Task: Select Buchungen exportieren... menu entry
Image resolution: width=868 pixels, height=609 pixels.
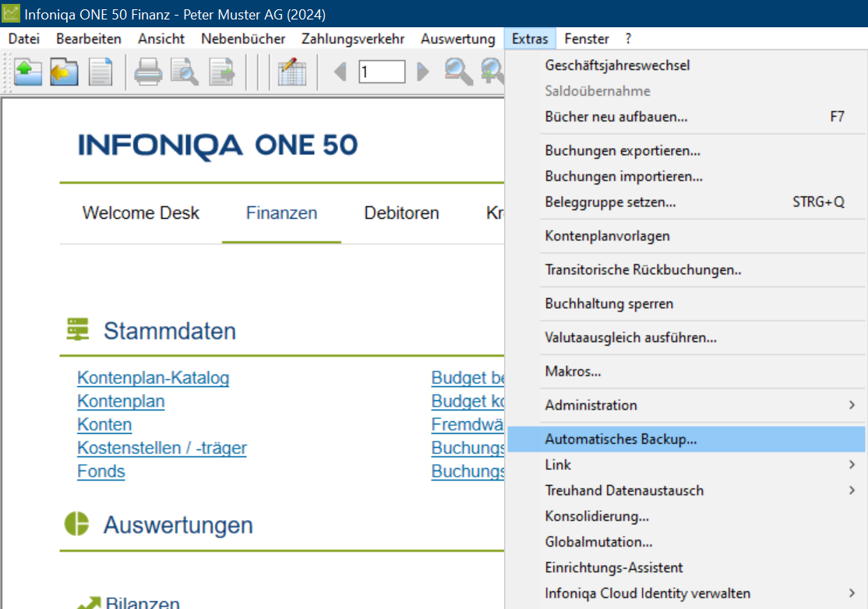Action: [686, 150]
